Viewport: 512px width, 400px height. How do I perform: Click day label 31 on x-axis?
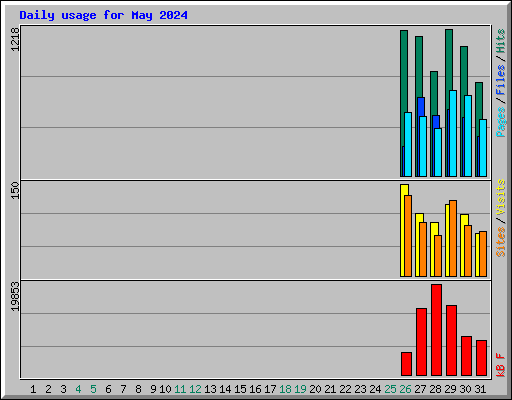[x=480, y=389]
